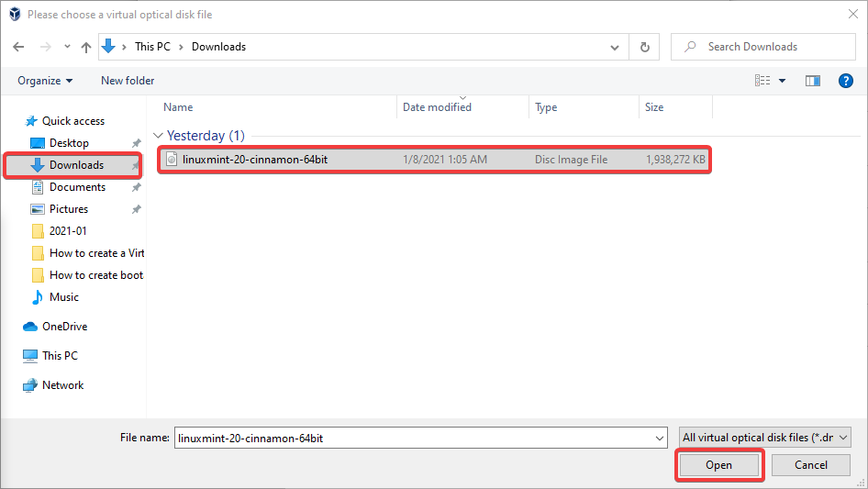The image size is (868, 489).
Task: Select OneDrive in navigation pane
Action: (65, 327)
